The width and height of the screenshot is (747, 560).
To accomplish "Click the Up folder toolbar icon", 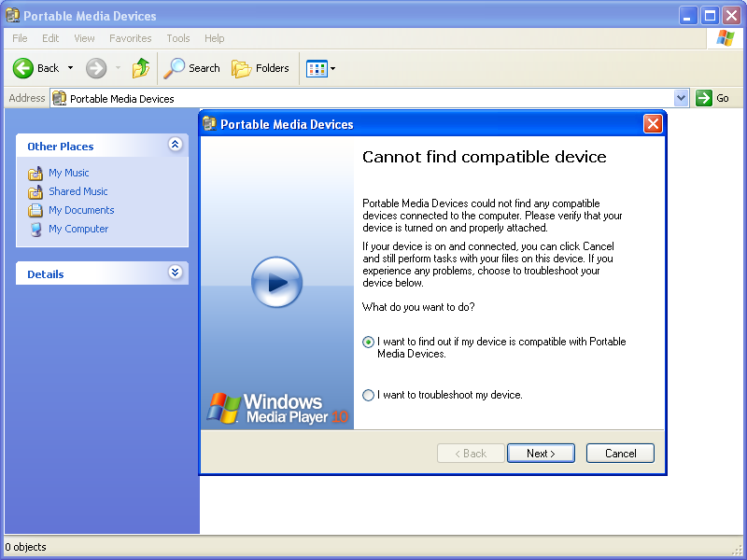I will 141,68.
